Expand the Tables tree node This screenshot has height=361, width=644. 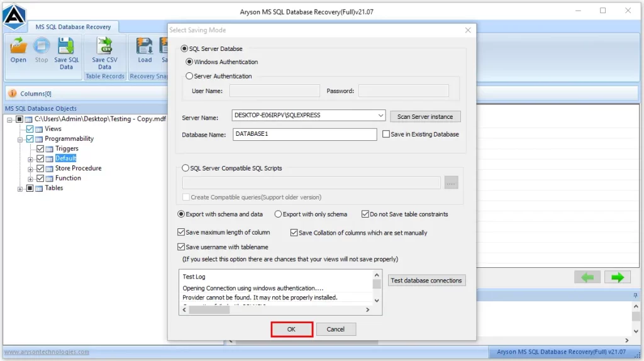coord(20,189)
